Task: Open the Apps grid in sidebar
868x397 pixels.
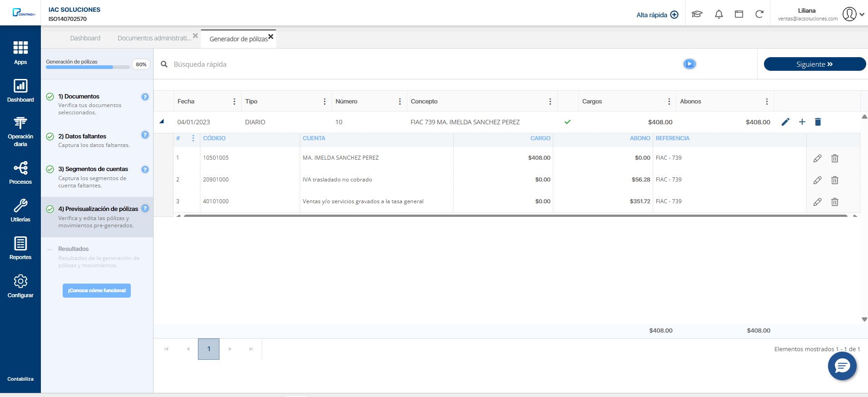Action: [20, 52]
